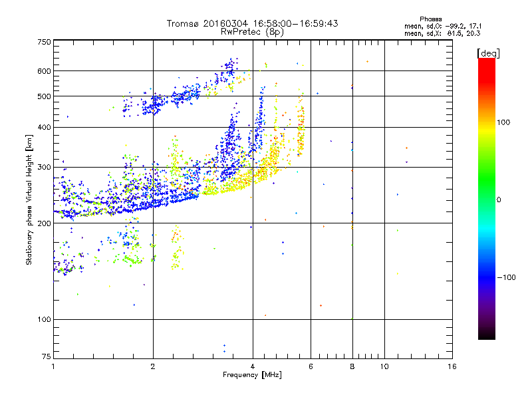The image size is (532, 399).
Task: Click the x-axis '10' frequency label
Action: pos(384,366)
